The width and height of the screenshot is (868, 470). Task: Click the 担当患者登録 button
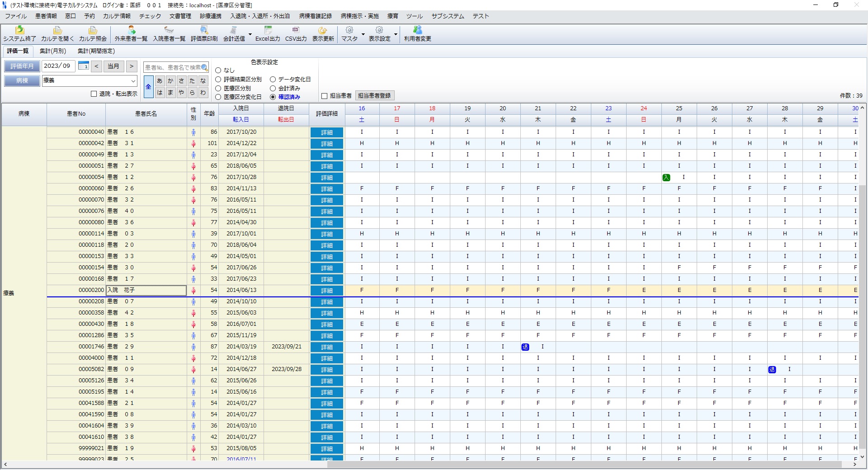(374, 96)
